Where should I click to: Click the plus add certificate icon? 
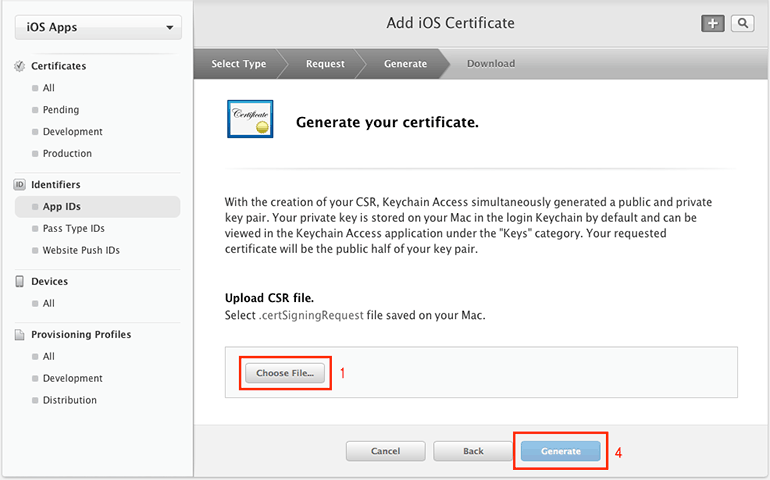click(x=712, y=23)
